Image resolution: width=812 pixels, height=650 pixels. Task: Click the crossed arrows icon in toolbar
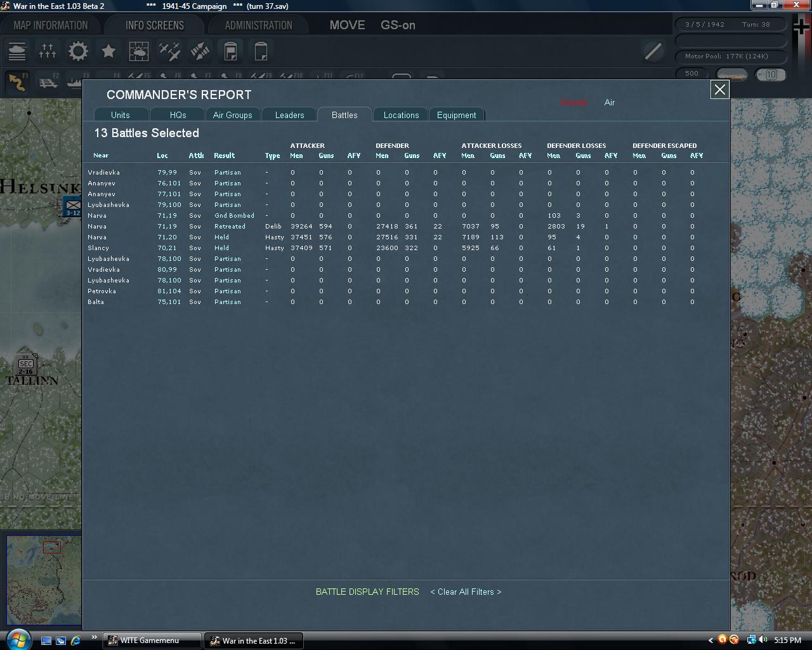[x=200, y=51]
